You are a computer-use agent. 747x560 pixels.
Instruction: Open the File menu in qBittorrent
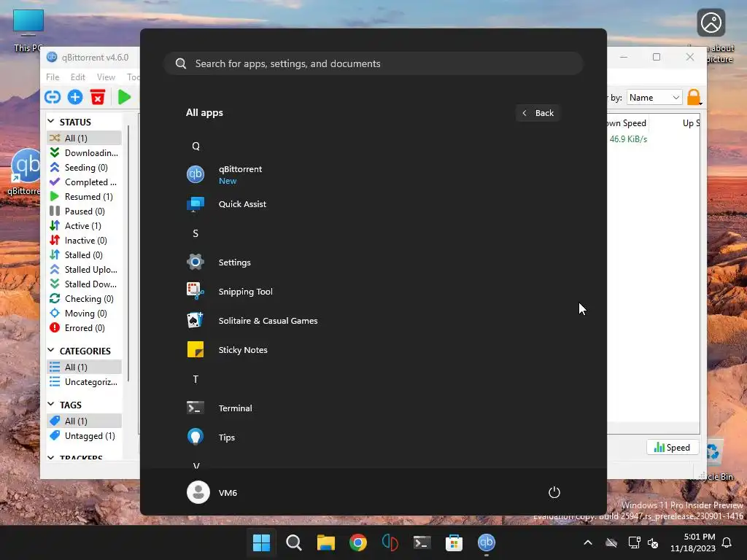click(53, 77)
